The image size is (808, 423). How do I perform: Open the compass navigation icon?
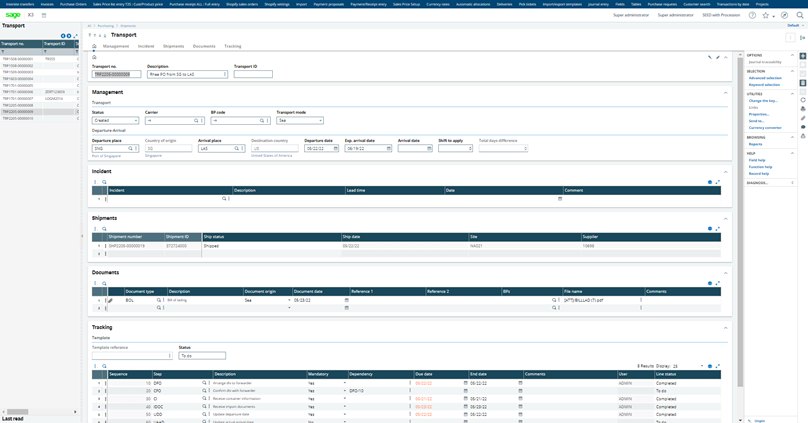784,15
